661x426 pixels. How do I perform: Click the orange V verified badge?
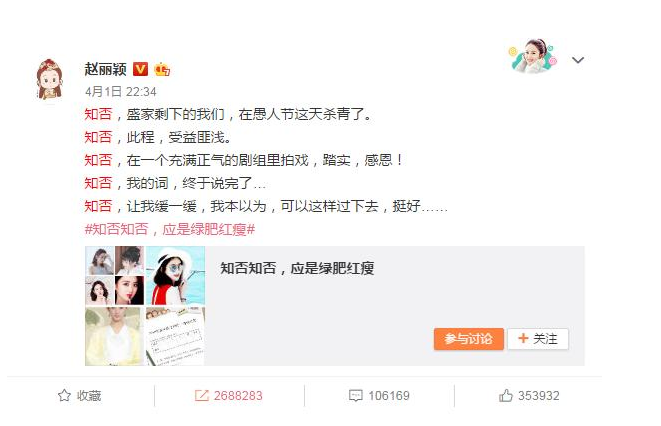coord(140,69)
